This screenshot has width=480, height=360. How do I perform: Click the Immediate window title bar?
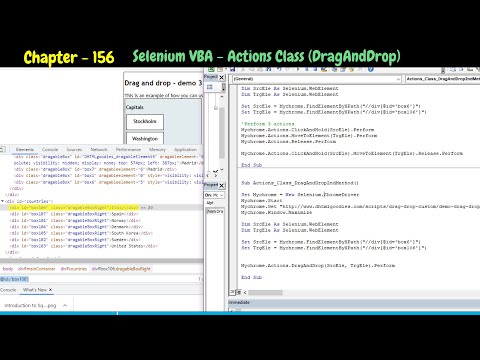(x=354, y=302)
